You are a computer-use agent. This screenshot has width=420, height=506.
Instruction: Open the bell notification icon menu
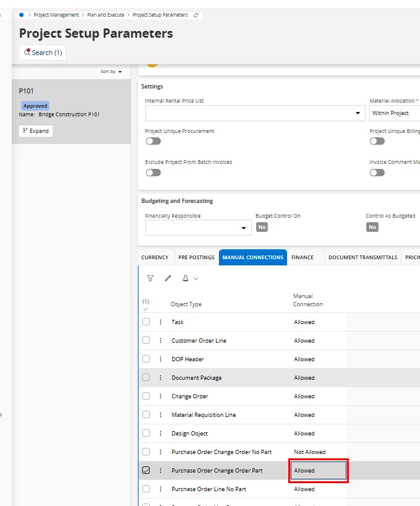point(189,278)
